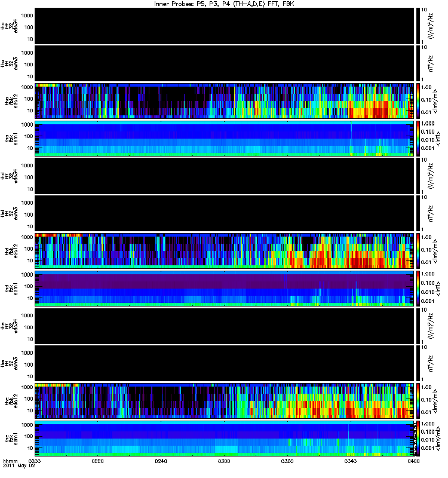Viewport: 448px width, 478px height.
Task: Select the tha fff edc34 black spectrogram panel
Action: point(225,26)
